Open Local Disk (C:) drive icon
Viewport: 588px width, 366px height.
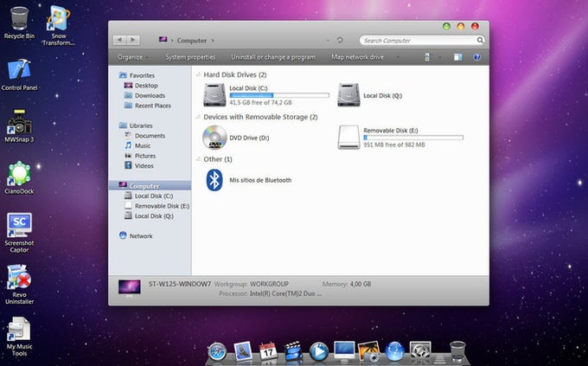[x=214, y=95]
